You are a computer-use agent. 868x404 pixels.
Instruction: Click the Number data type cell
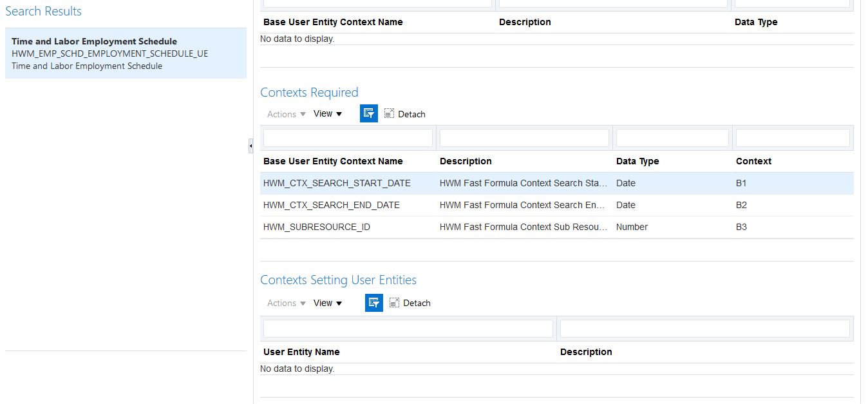pos(632,227)
